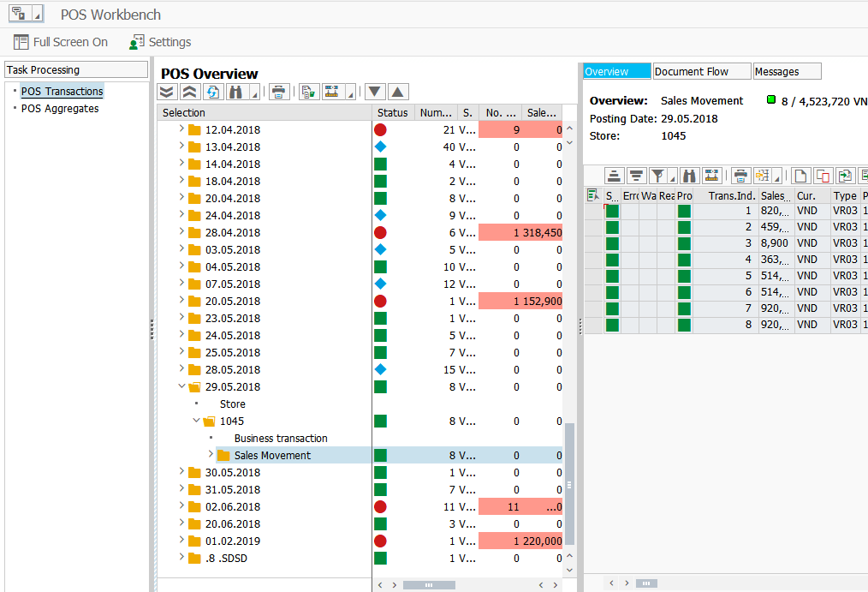Click the Collapse All double-chevron icon
The width and height of the screenshot is (868, 592).
[x=189, y=92]
